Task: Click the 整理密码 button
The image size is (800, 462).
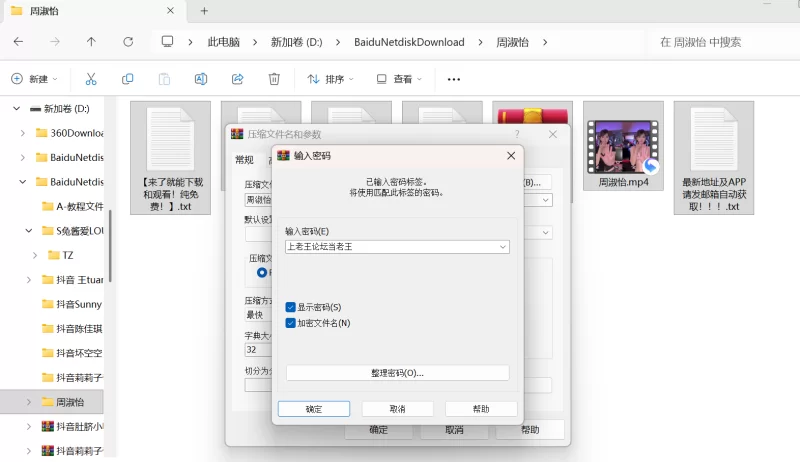Action: pos(397,373)
